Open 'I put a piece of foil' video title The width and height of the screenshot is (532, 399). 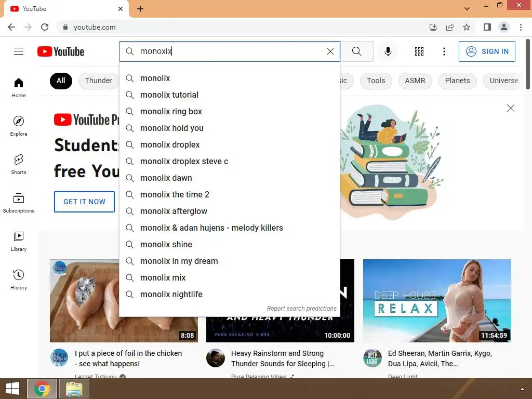coord(128,358)
